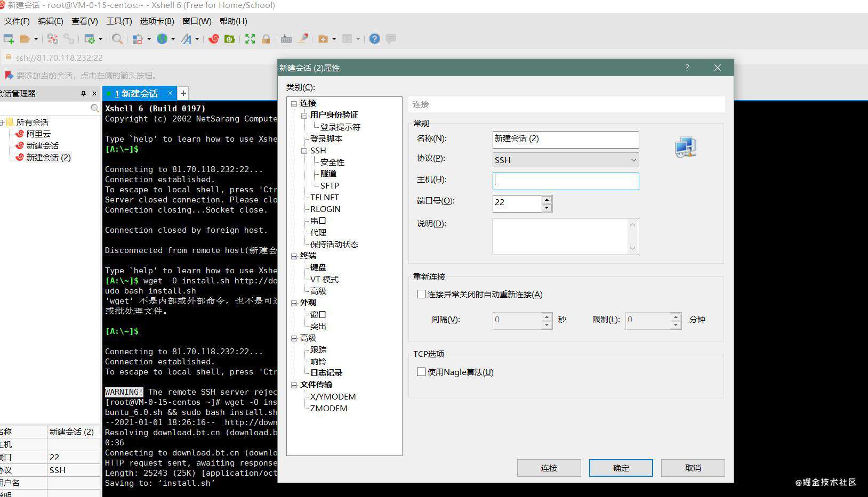Image resolution: width=868 pixels, height=497 pixels.
Task: Click the New session toolbar icon
Action: pyautogui.click(x=9, y=39)
